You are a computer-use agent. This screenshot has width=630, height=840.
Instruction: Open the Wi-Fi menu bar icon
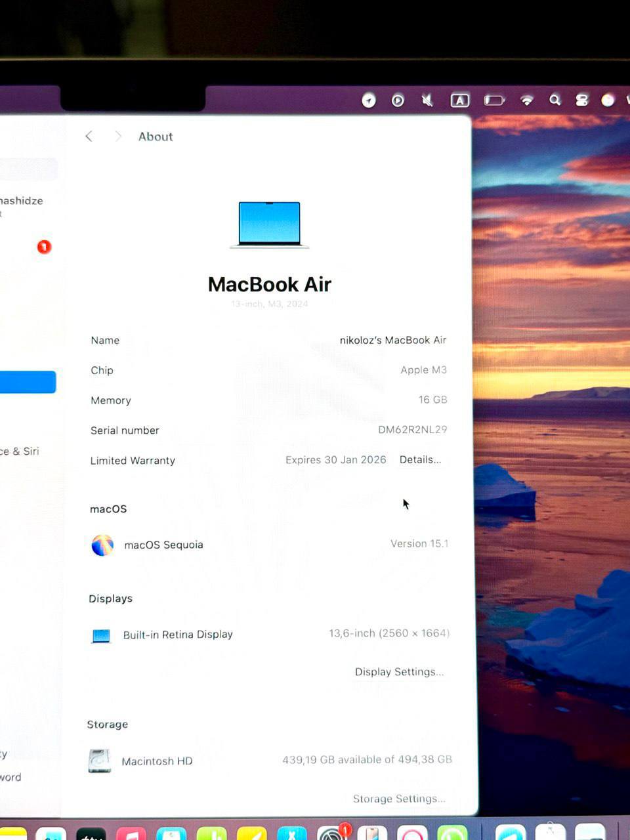tap(527, 100)
